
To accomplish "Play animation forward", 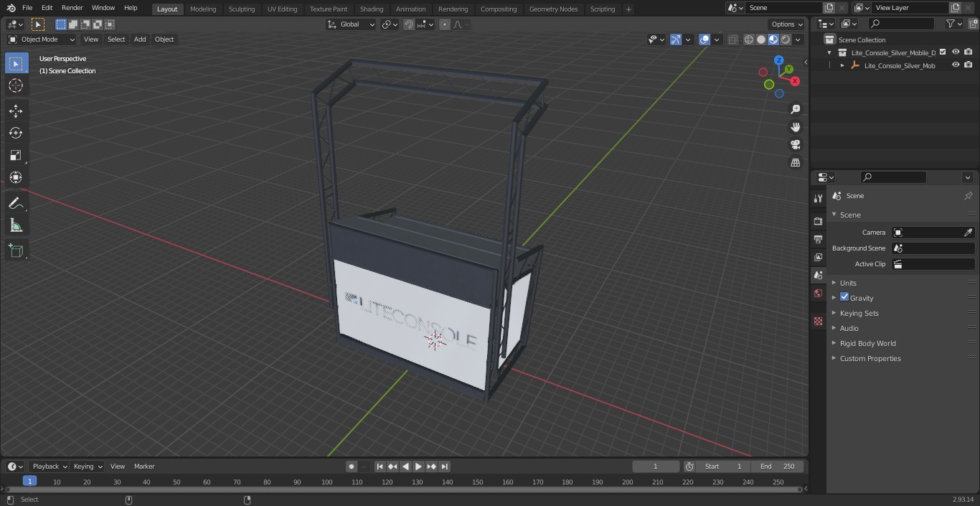I will 418,467.
